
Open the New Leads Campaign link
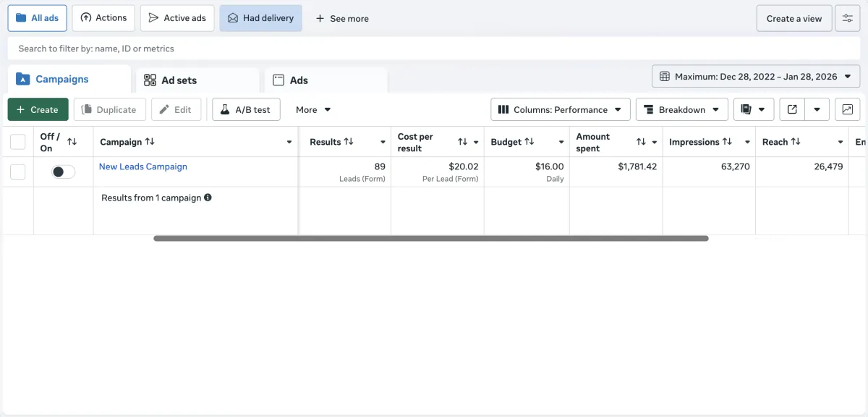(143, 167)
